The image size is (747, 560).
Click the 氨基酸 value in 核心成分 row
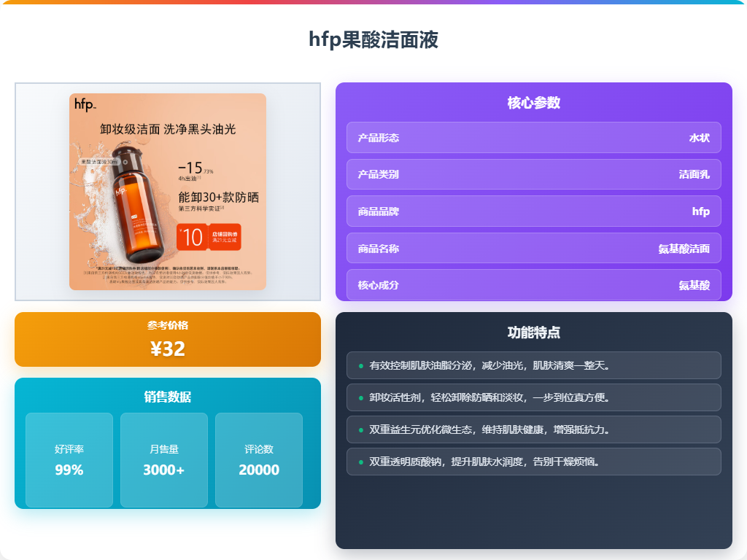pos(694,285)
